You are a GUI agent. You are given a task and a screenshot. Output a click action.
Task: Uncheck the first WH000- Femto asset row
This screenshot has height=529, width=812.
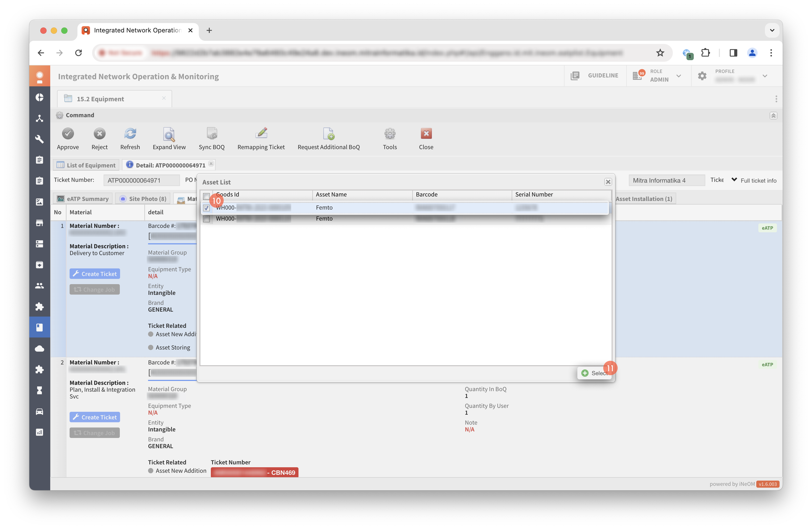[206, 207]
